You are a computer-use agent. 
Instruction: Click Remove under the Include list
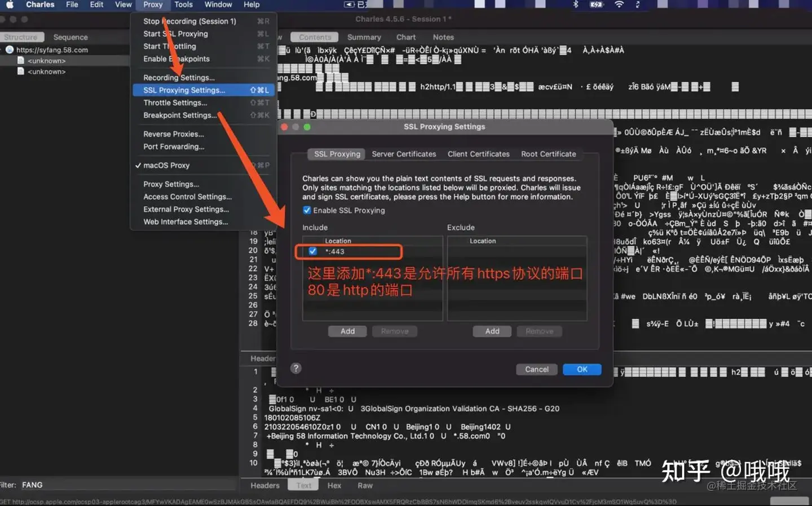tap(395, 331)
